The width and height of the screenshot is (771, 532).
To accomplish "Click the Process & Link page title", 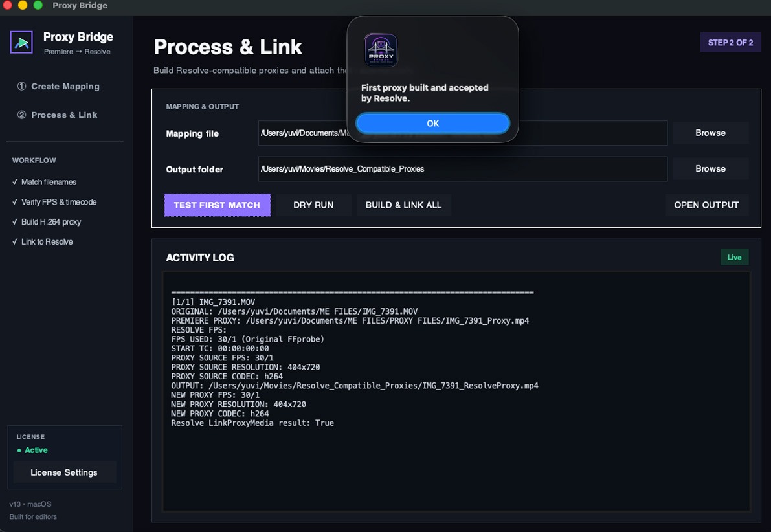I will coord(228,47).
